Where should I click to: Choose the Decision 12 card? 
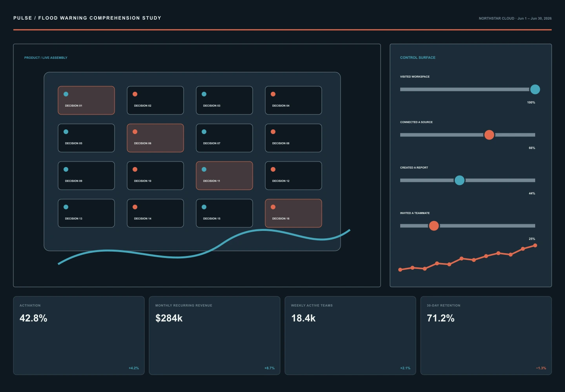(293, 176)
